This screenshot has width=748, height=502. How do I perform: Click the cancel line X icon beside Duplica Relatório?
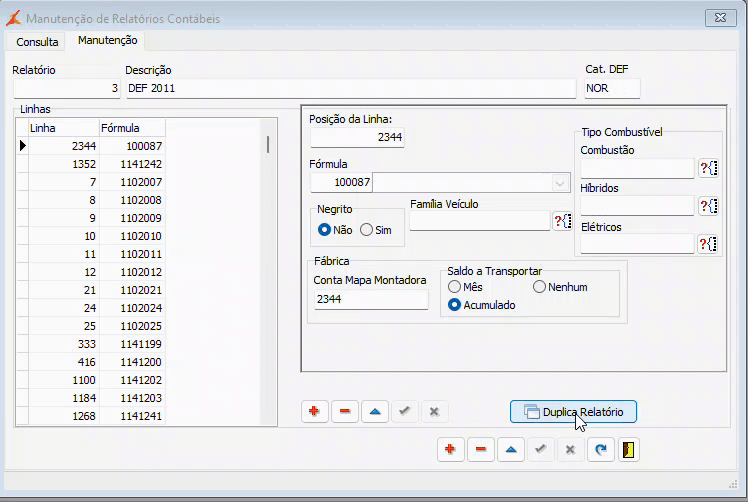(434, 411)
